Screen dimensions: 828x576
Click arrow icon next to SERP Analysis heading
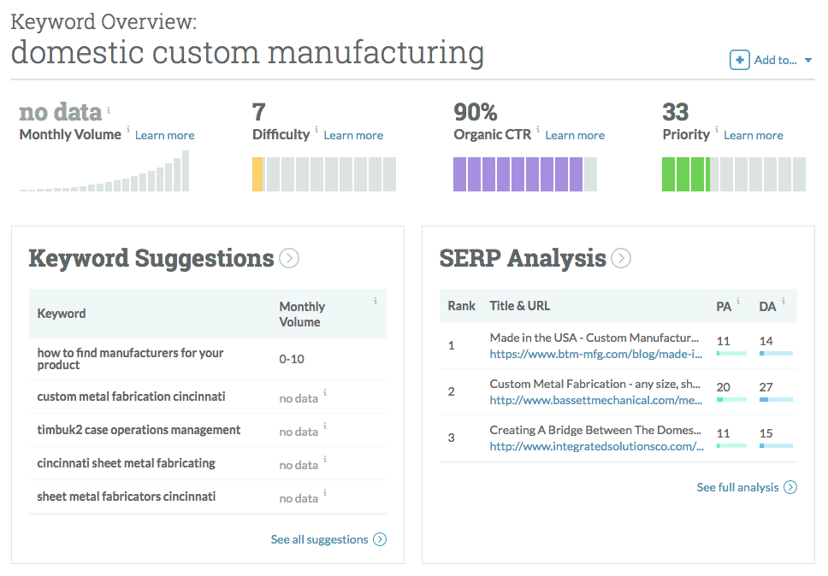(x=621, y=258)
